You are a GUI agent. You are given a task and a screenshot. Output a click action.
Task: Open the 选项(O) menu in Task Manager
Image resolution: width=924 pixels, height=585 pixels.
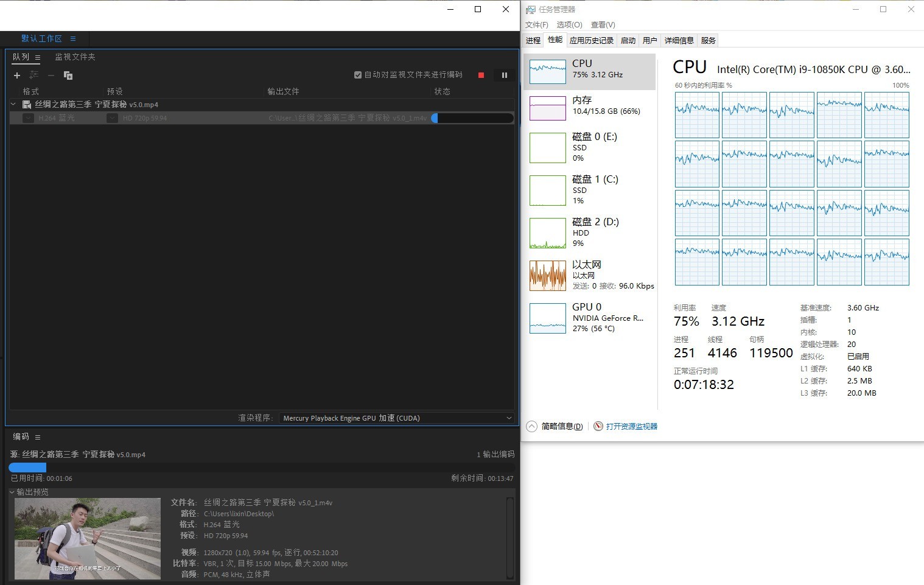coord(569,25)
